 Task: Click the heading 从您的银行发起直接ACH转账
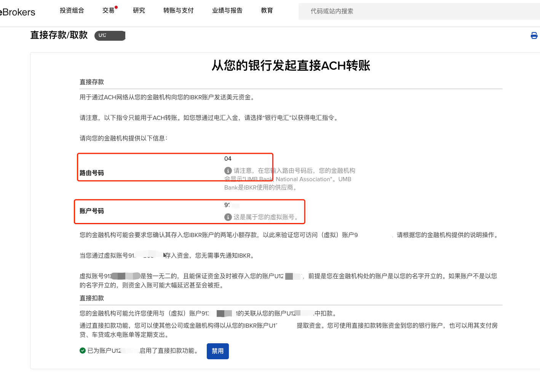[291, 65]
